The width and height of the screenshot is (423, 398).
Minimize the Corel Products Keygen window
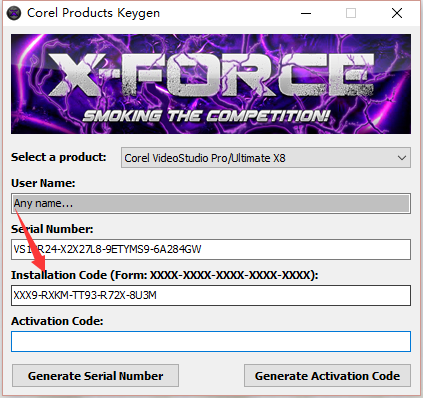click(306, 13)
